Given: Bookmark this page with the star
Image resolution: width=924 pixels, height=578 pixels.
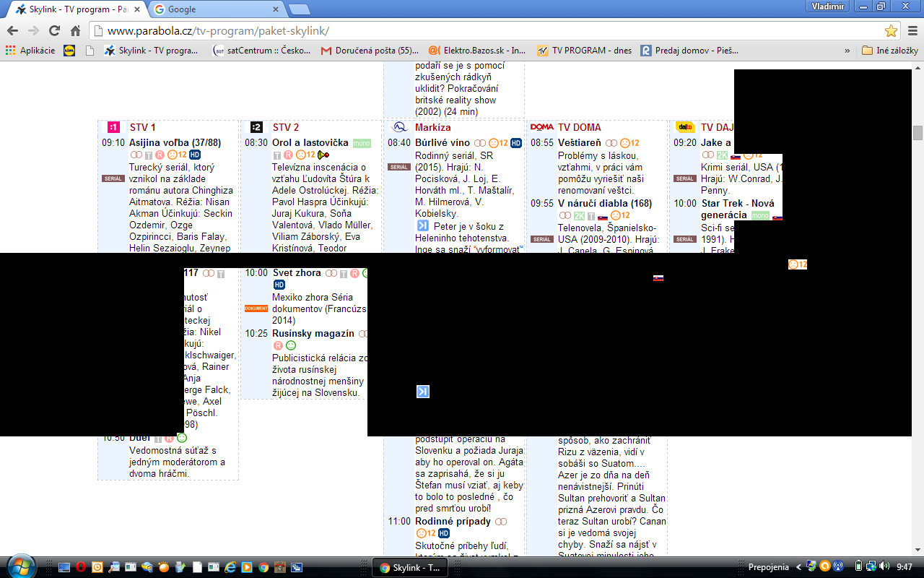Looking at the screenshot, I should [x=891, y=31].
